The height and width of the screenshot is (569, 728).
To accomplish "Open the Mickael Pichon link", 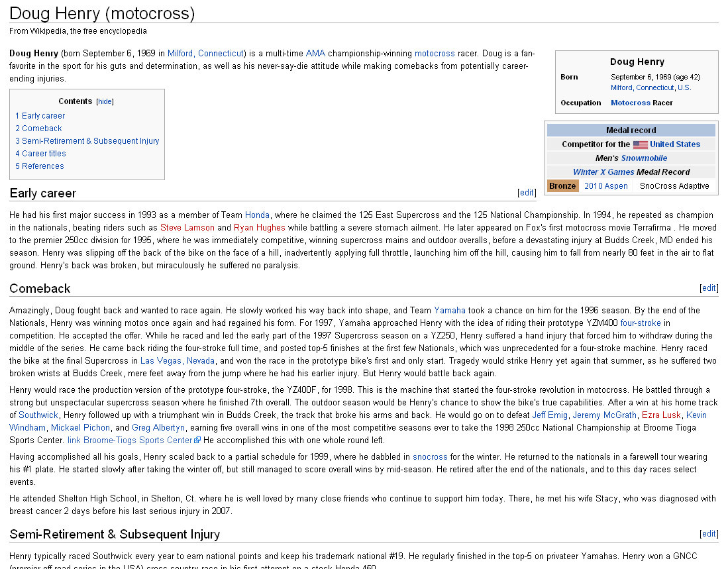I will click(x=80, y=427).
